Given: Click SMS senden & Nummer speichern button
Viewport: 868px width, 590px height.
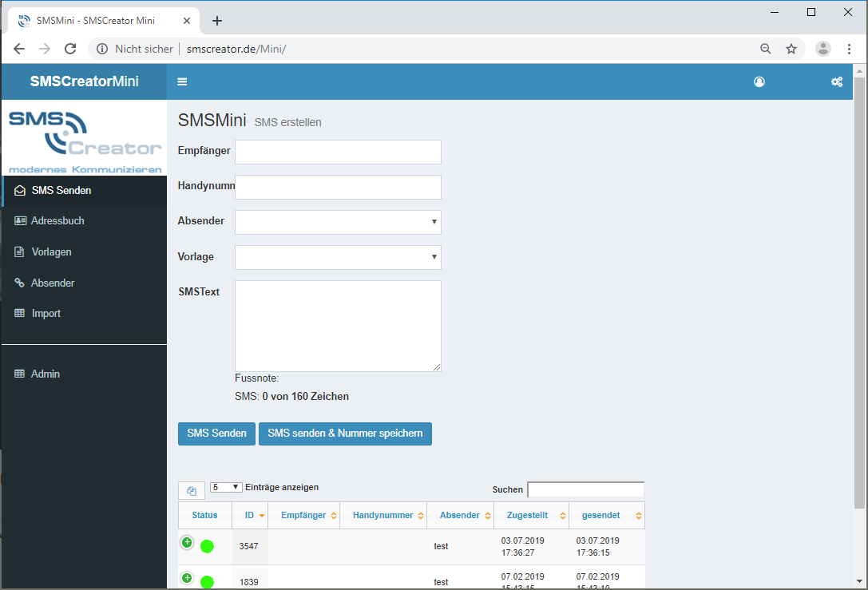Looking at the screenshot, I should tap(346, 434).
